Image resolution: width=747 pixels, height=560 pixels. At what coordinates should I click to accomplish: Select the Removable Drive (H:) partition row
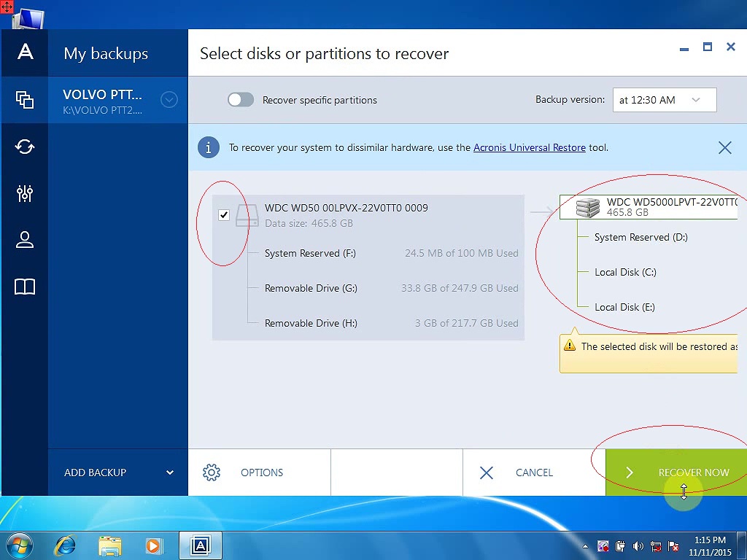click(391, 323)
